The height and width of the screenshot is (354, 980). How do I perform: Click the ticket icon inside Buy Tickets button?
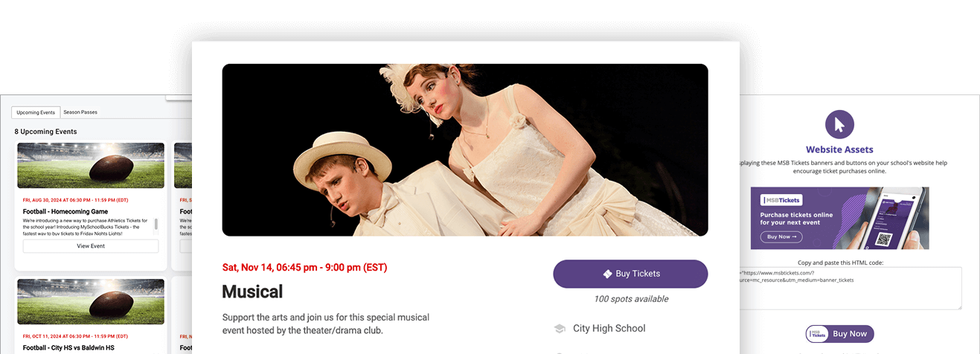(607, 274)
